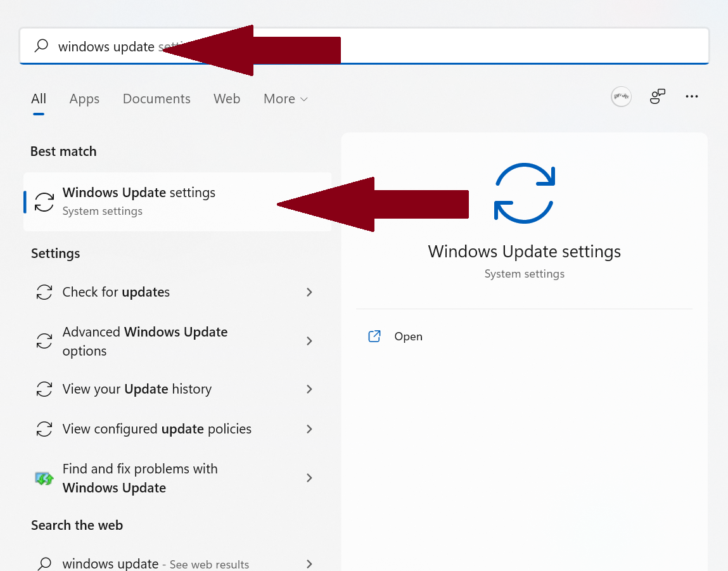Click icon beside View your Update history
Viewport: 728px width, 571px height.
(44, 389)
